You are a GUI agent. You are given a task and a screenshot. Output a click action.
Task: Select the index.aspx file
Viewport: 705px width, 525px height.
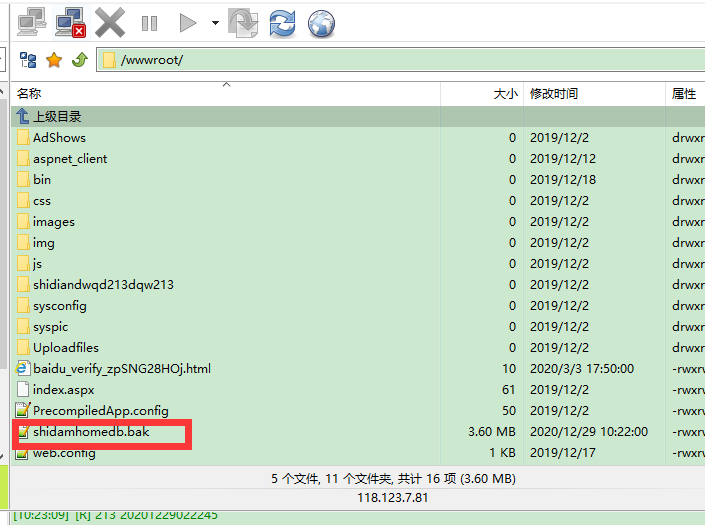[63, 390]
